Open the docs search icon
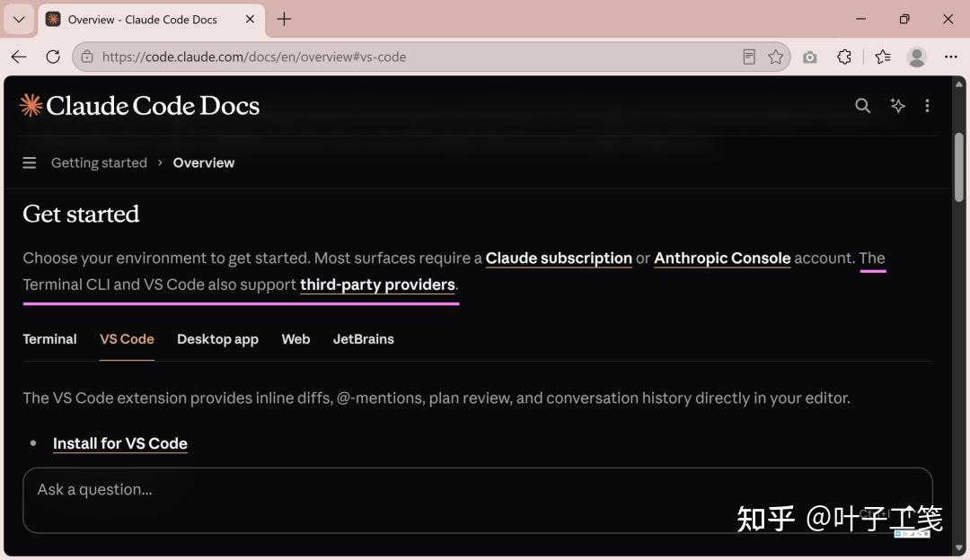970x560 pixels. 862,106
